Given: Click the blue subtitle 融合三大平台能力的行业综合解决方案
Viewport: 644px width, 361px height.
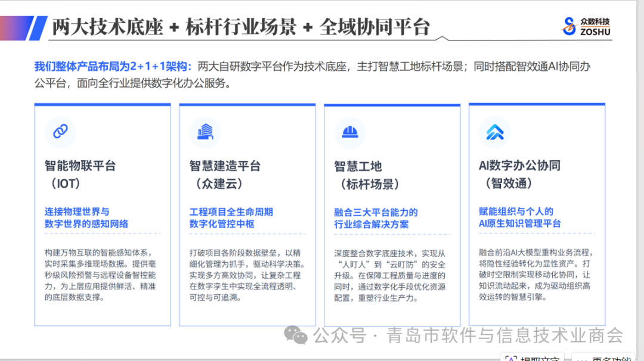Looking at the screenshot, I should [x=376, y=218].
